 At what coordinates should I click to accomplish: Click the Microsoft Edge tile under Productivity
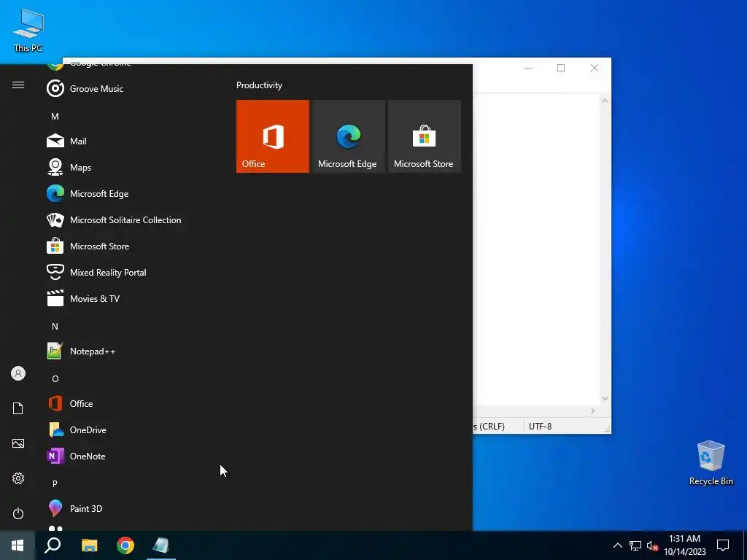click(348, 136)
